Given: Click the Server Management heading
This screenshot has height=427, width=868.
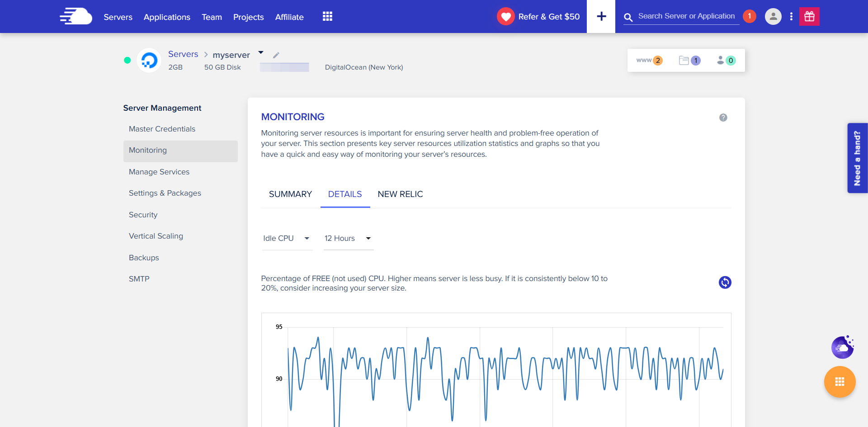Looking at the screenshot, I should 162,108.
